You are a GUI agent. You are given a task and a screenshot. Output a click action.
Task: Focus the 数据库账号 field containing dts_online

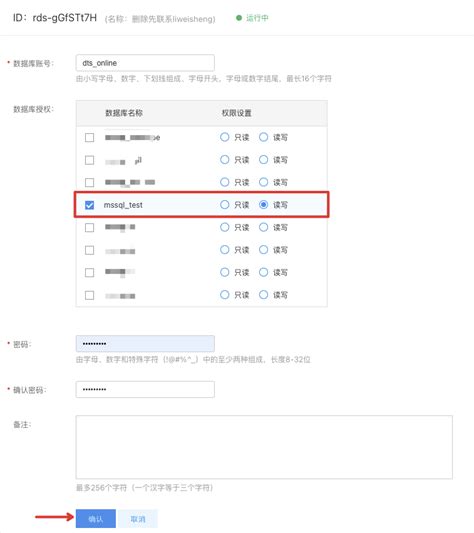[145, 63]
